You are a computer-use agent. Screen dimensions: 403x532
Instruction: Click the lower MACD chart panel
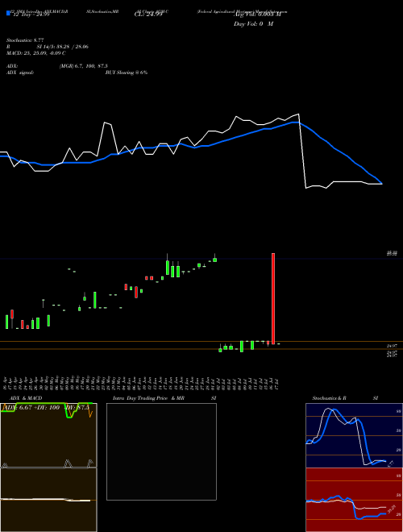(x=48, y=500)
